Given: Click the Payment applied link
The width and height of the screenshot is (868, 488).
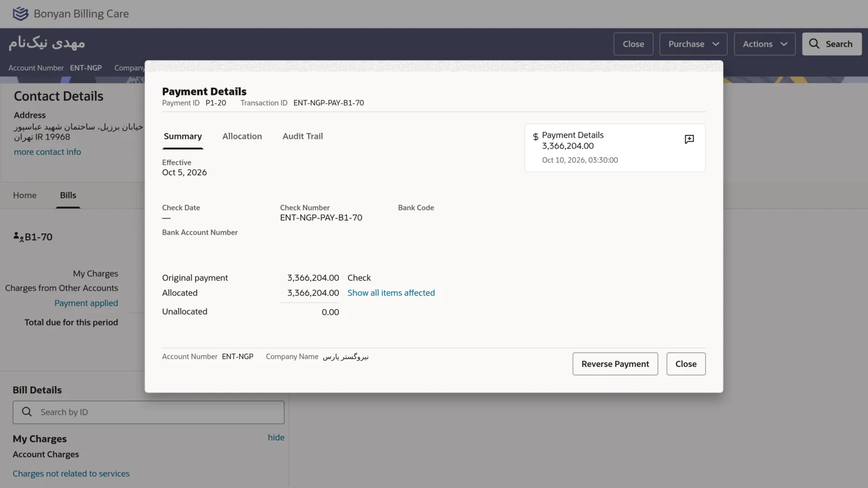Looking at the screenshot, I should [x=86, y=303].
